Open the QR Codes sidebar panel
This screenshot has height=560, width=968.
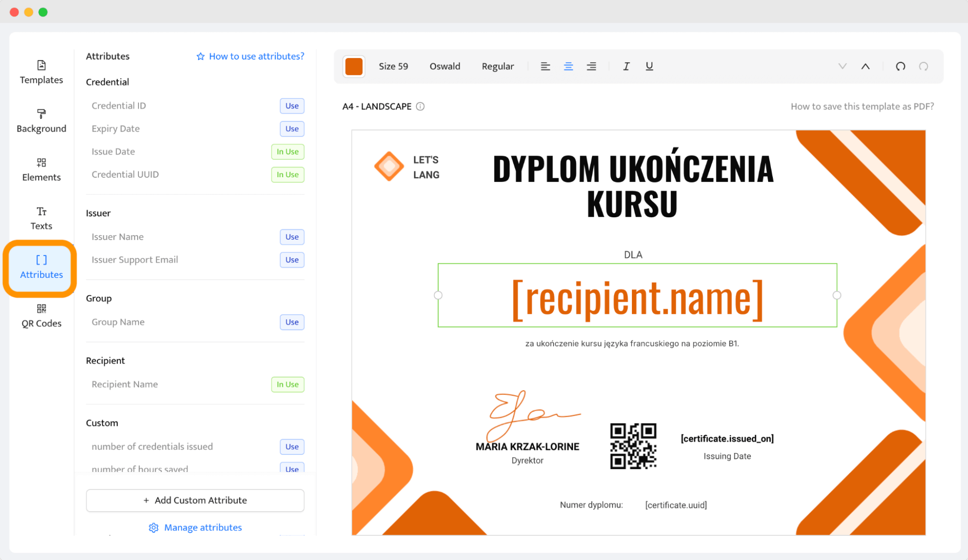(41, 316)
